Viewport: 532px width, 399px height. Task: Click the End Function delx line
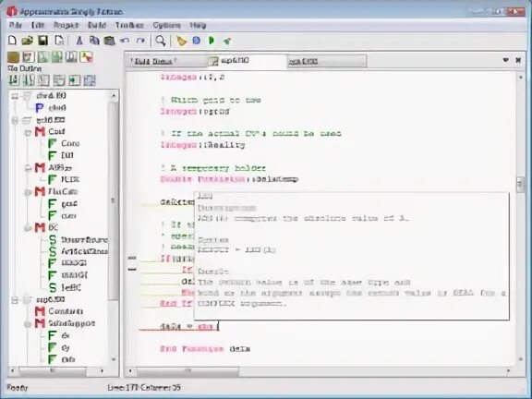[205, 349]
